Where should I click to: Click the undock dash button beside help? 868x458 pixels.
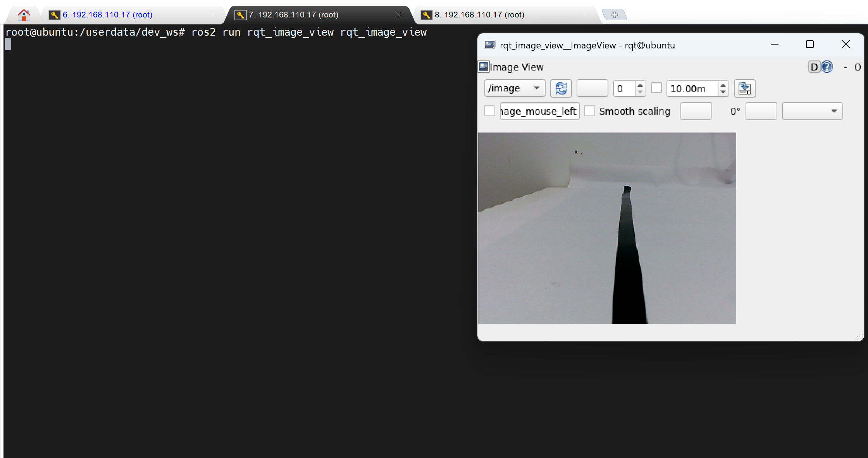(845, 67)
